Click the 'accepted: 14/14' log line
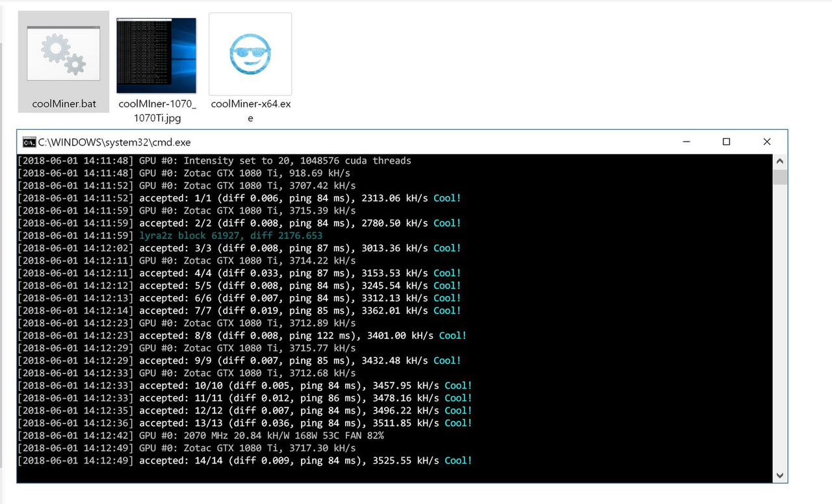Screen dimensions: 832x504 244,460
